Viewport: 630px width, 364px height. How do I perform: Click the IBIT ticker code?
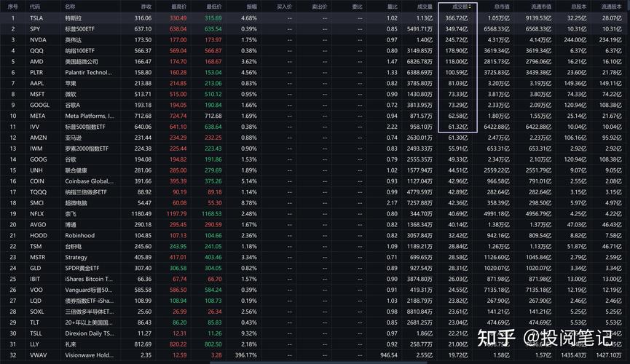click(x=35, y=279)
